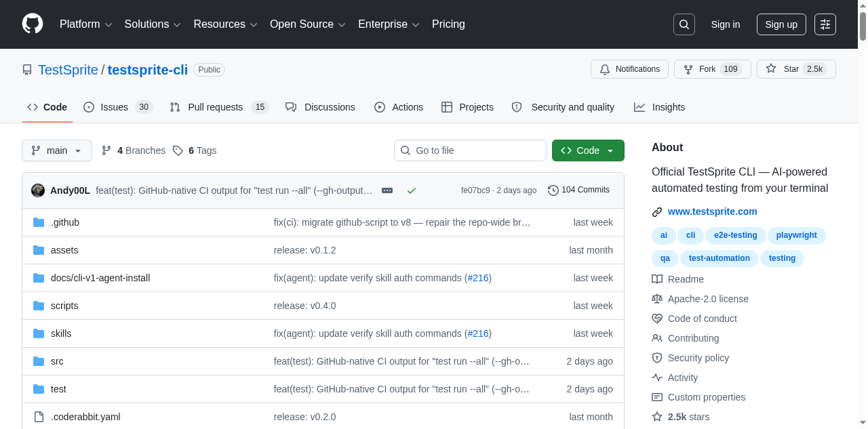Viewport: 868px width, 429px height.
Task: Open #216 link in docs row
Action: [478, 278]
